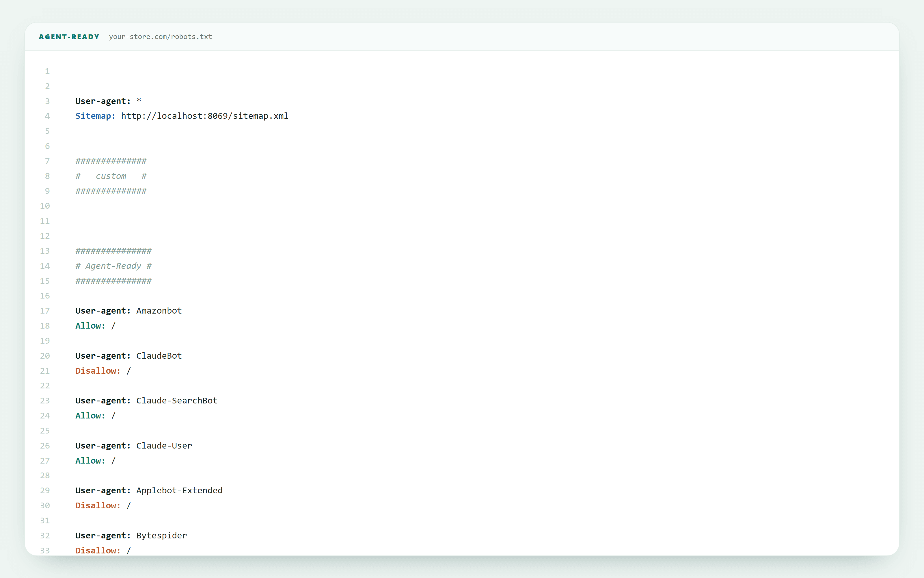Click the Sitemap localhost URL line
924x578 pixels.
click(182, 116)
